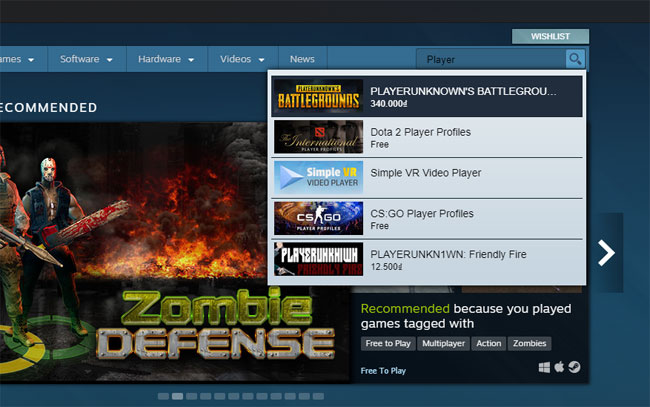The width and height of the screenshot is (650, 407).
Task: Expand the Software menu
Action: tap(87, 59)
